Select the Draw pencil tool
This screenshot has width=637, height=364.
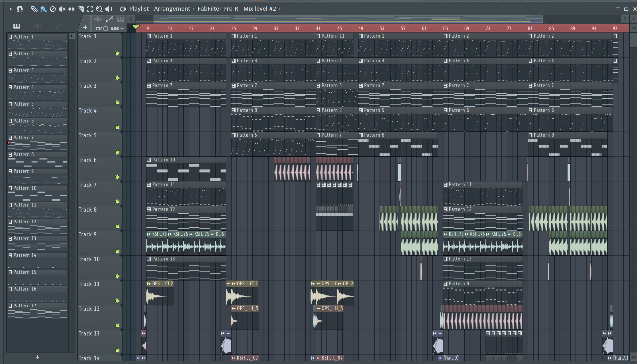pyautogui.click(x=34, y=9)
